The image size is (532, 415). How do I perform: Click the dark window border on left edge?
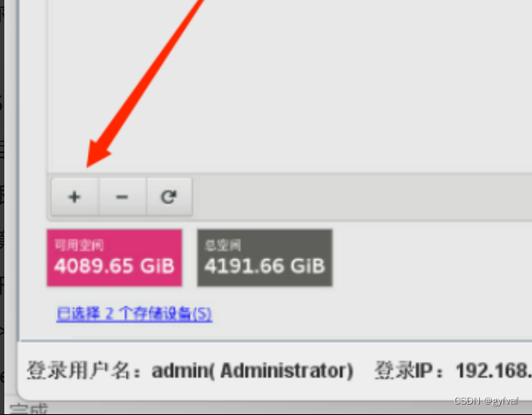point(2,204)
